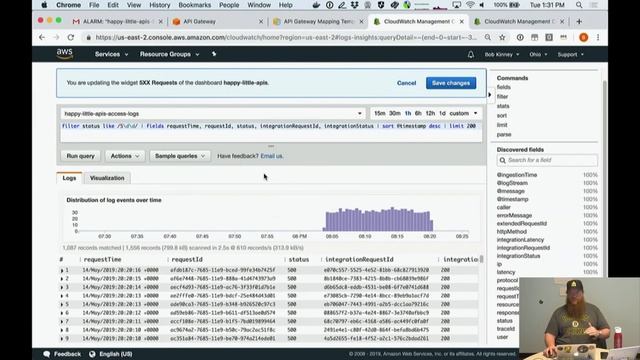Viewport: 640px width, 360px height.
Task: Select the 30m time range
Action: point(394,113)
